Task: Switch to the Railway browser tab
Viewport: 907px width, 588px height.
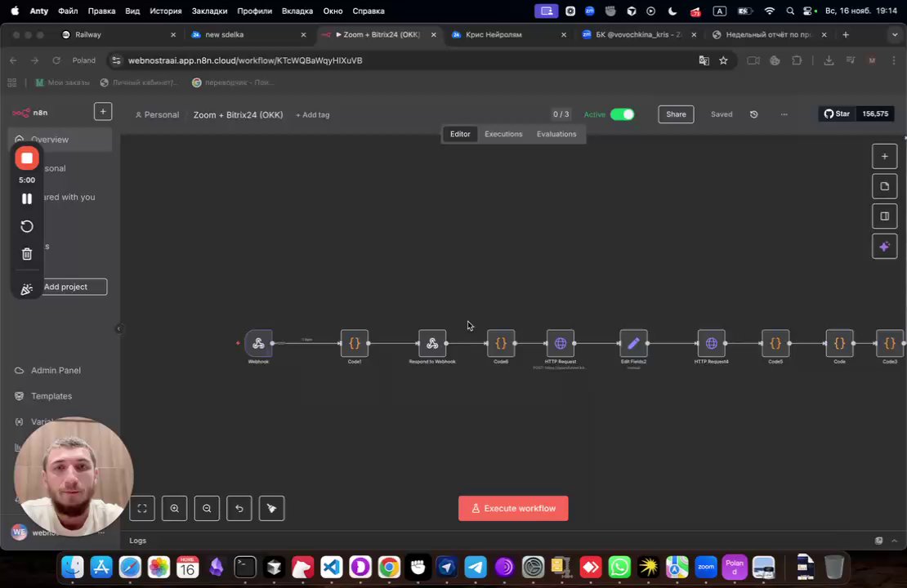Action: pyautogui.click(x=118, y=34)
